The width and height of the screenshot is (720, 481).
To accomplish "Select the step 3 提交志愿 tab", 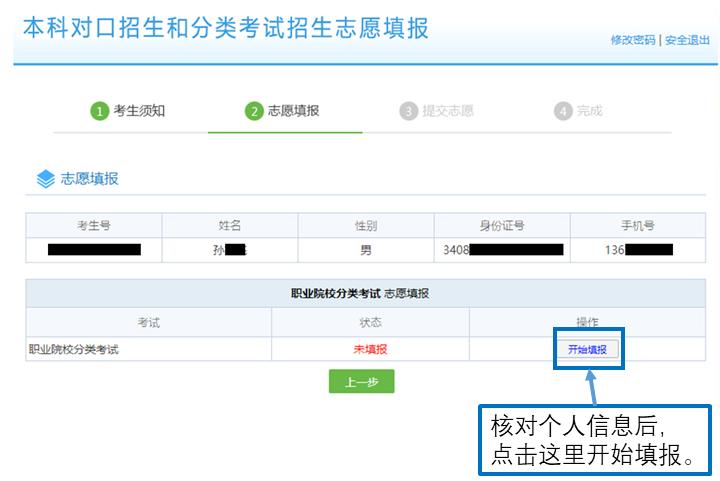I will point(436,111).
